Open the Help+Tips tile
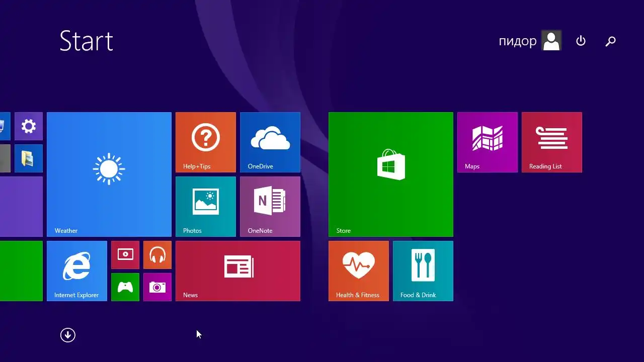Viewport: 644px width, 362px height. point(206,142)
